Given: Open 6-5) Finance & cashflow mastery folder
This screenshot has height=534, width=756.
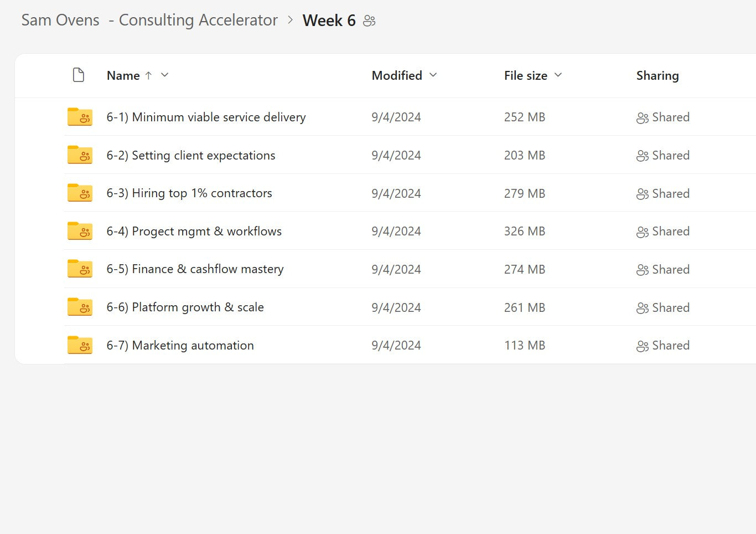Looking at the screenshot, I should point(195,269).
